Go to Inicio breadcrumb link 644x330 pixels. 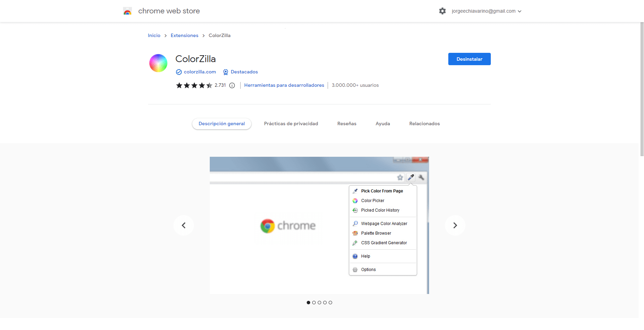coord(154,35)
